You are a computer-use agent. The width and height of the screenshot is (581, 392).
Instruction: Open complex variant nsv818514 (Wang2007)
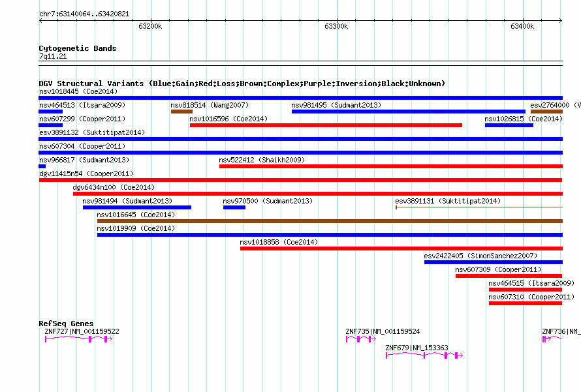[181, 112]
